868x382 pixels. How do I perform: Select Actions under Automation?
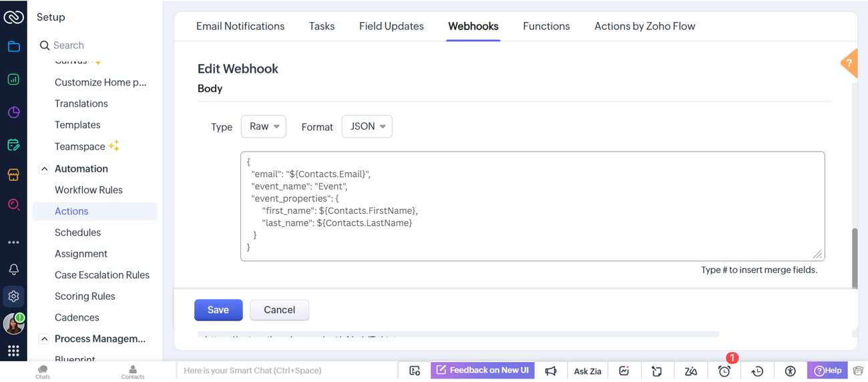pos(95,211)
